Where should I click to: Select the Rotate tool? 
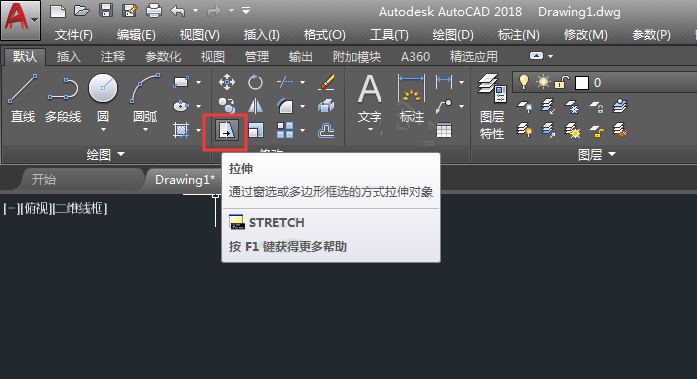tap(255, 82)
